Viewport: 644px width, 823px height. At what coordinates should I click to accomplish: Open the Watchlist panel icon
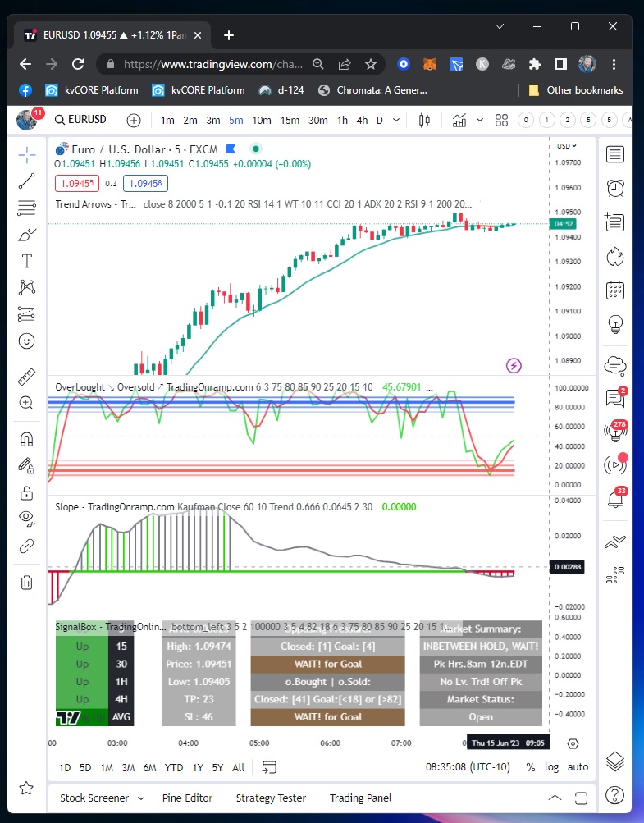(x=614, y=153)
